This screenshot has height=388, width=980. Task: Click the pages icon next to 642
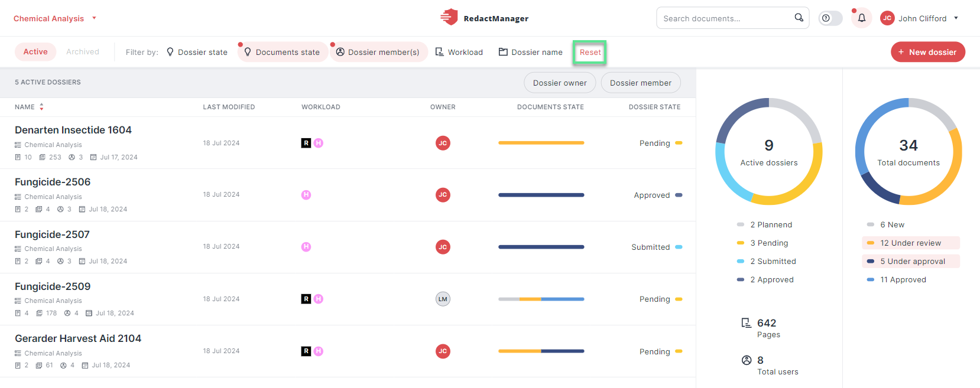click(746, 323)
